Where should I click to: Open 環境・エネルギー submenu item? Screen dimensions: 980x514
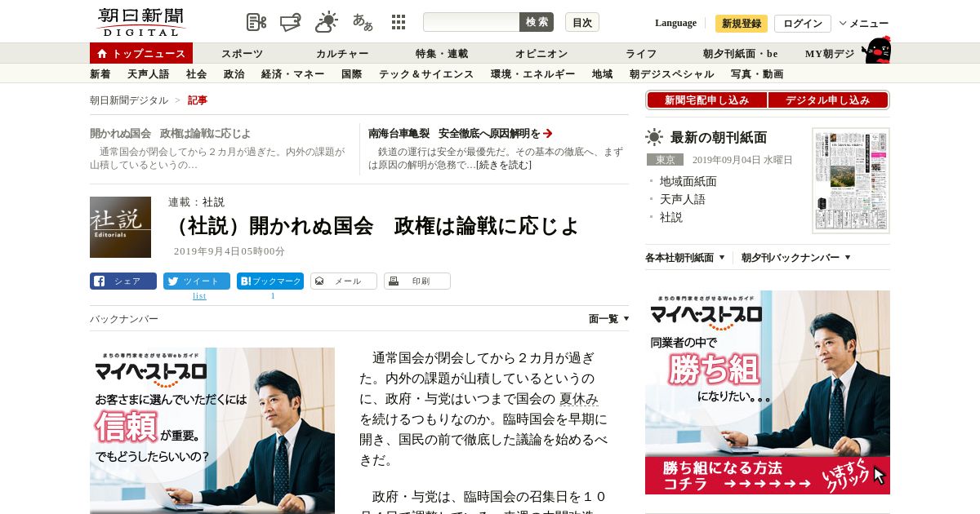point(533,74)
